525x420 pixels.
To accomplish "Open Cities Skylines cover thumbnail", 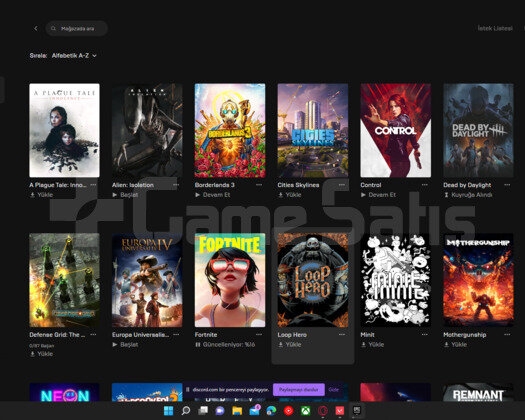I will click(x=313, y=130).
